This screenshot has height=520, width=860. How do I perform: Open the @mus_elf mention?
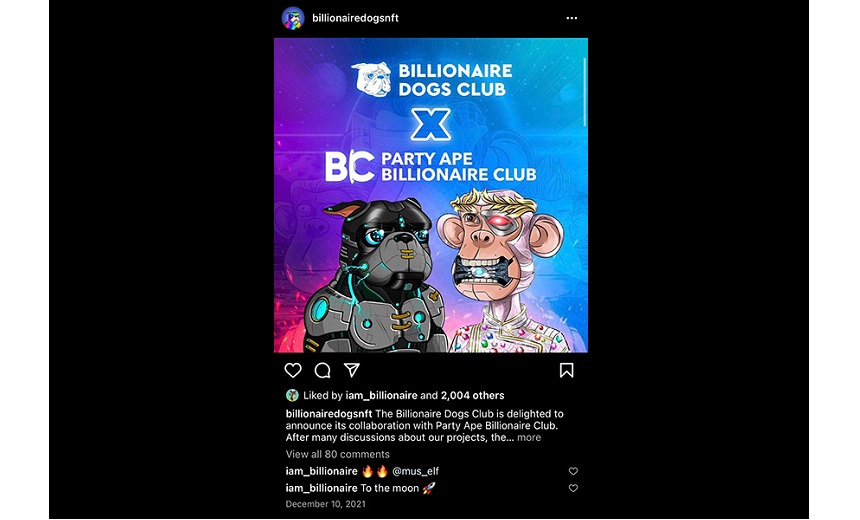click(x=415, y=471)
